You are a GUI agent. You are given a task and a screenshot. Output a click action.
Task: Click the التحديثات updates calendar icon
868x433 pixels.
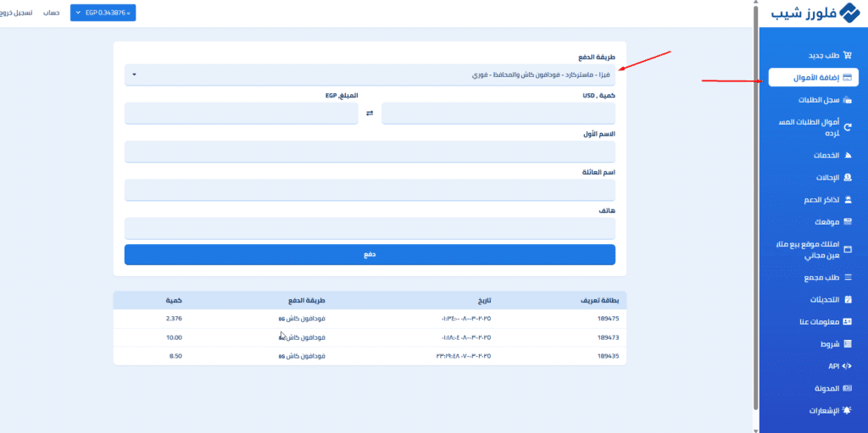[848, 300]
